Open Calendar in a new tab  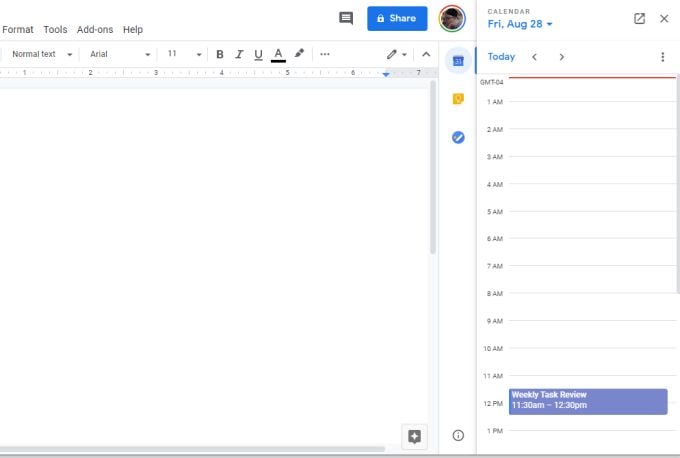click(x=639, y=19)
